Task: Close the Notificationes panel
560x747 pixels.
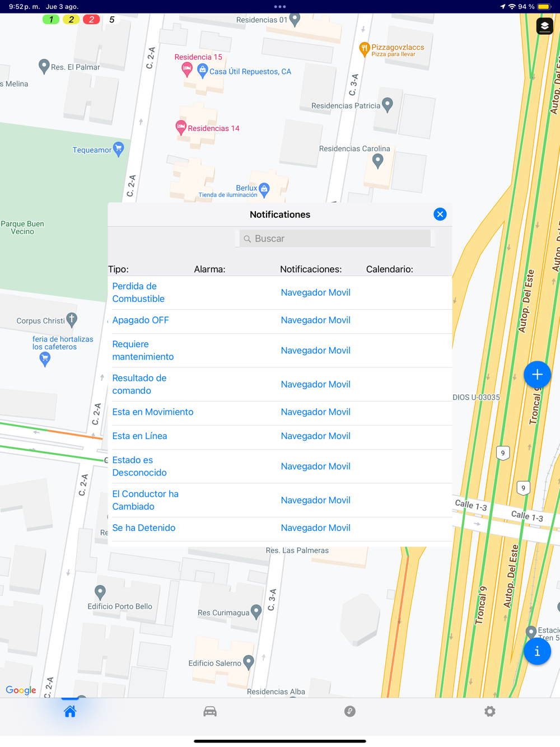Action: (440, 214)
